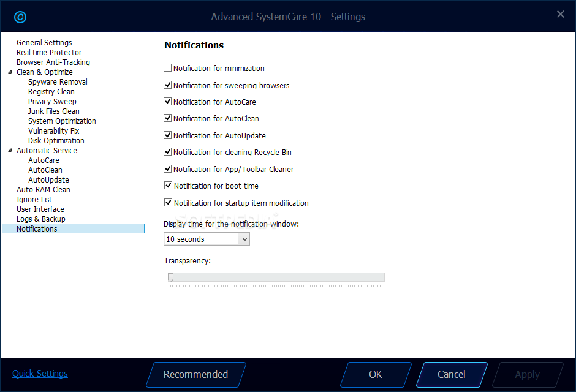Select the highlighted Notifications sidebar item

[x=73, y=228]
